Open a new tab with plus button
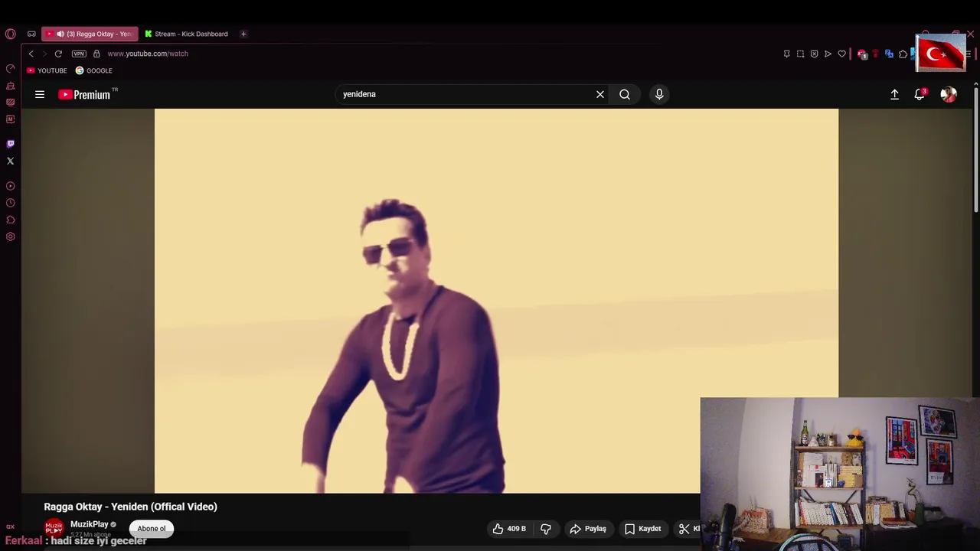This screenshot has width=980, height=551. click(x=243, y=34)
